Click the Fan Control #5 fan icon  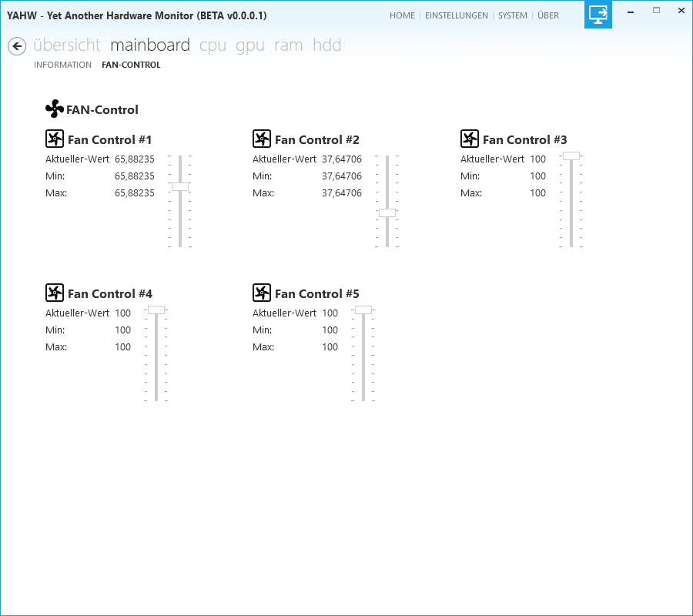[262, 293]
